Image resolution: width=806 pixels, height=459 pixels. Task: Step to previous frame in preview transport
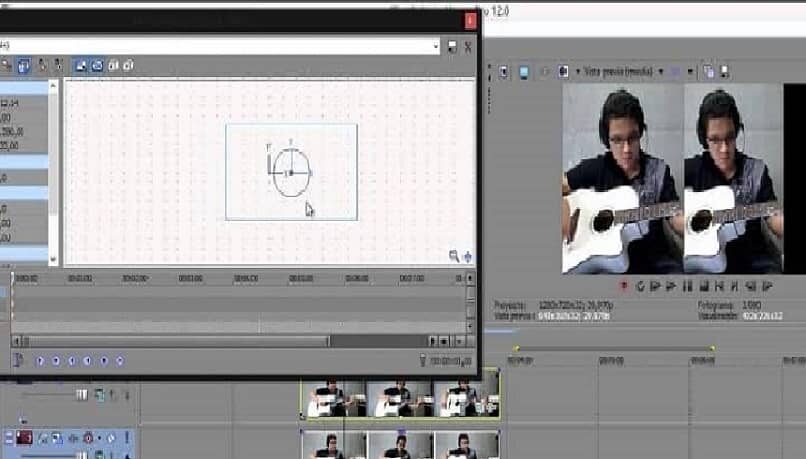click(x=751, y=286)
